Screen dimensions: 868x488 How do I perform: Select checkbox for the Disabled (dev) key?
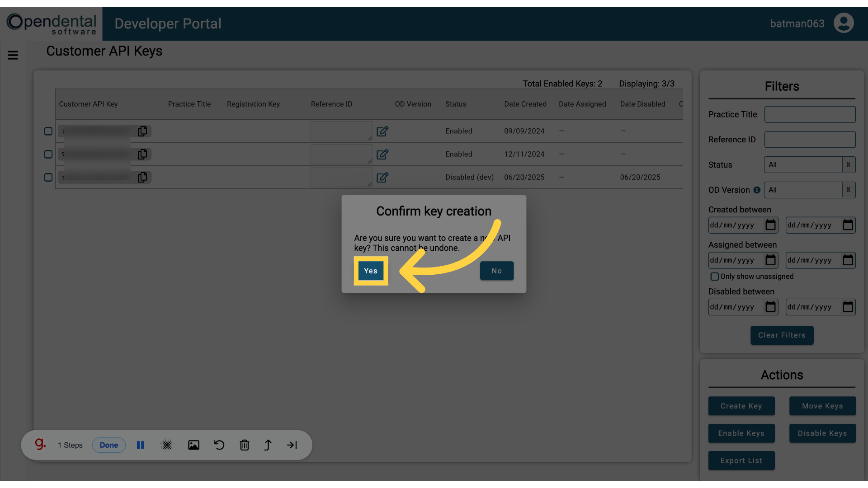point(48,177)
